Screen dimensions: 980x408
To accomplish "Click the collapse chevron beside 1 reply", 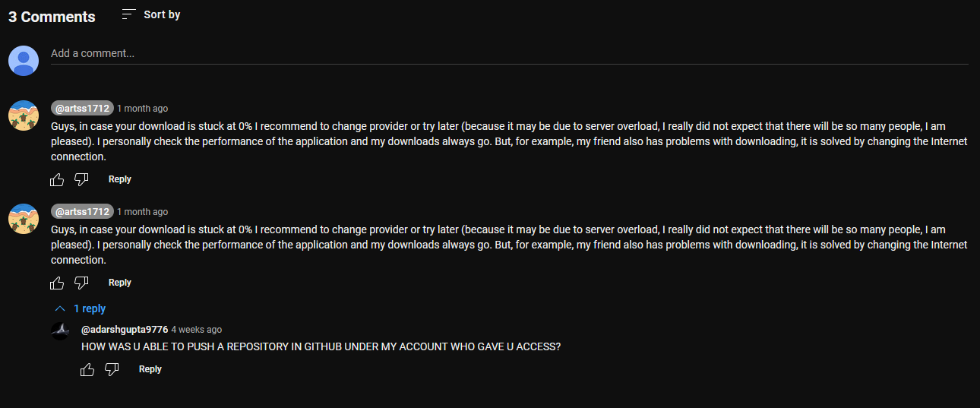I will (60, 309).
